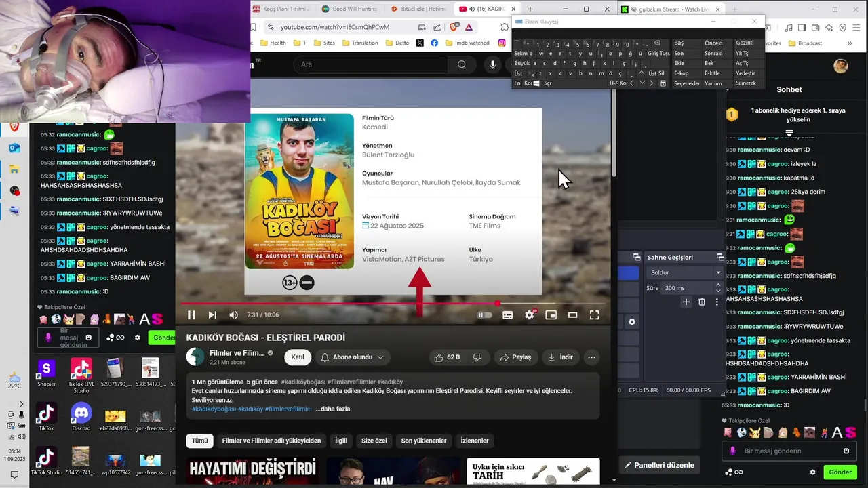Open Discord desktop shortcut
The height and width of the screenshot is (488, 868).
(81, 417)
